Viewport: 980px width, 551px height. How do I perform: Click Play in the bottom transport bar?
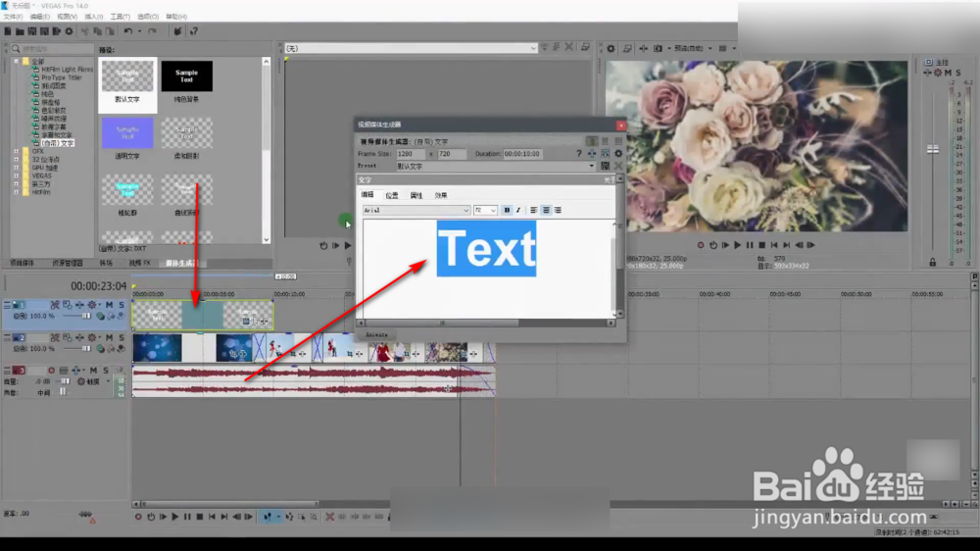point(175,517)
